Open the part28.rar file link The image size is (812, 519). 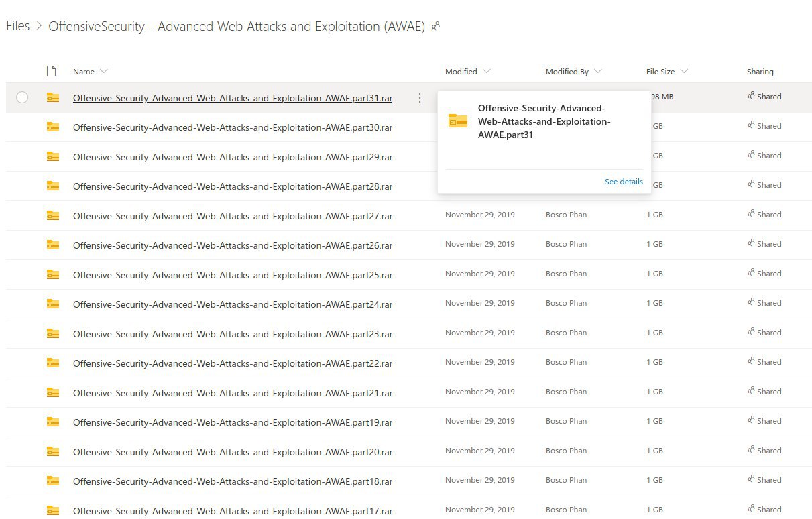pos(233,186)
